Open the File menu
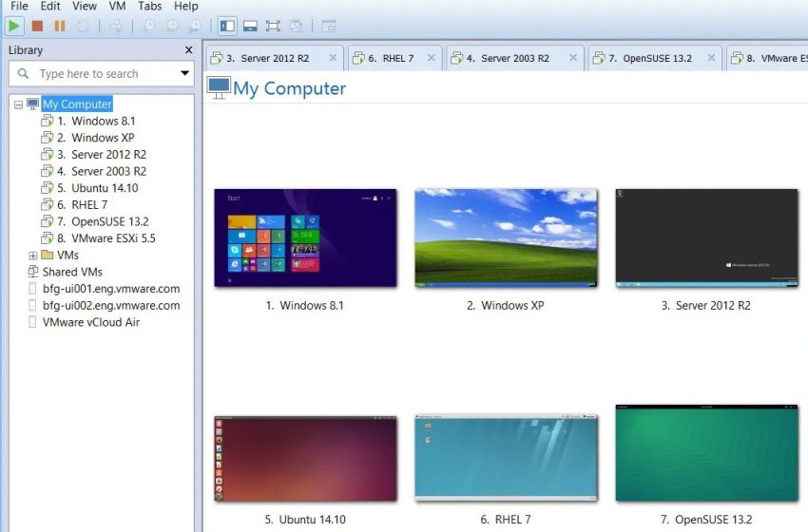 (x=19, y=7)
